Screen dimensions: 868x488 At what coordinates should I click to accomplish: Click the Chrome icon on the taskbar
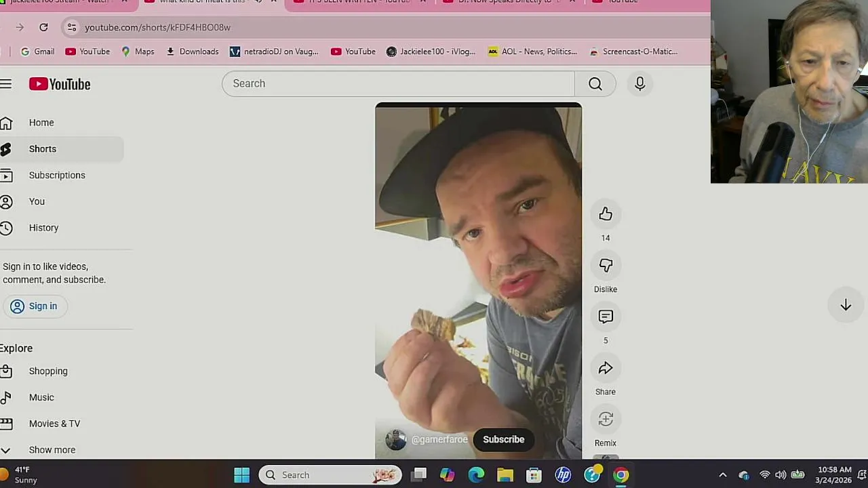pyautogui.click(x=621, y=475)
